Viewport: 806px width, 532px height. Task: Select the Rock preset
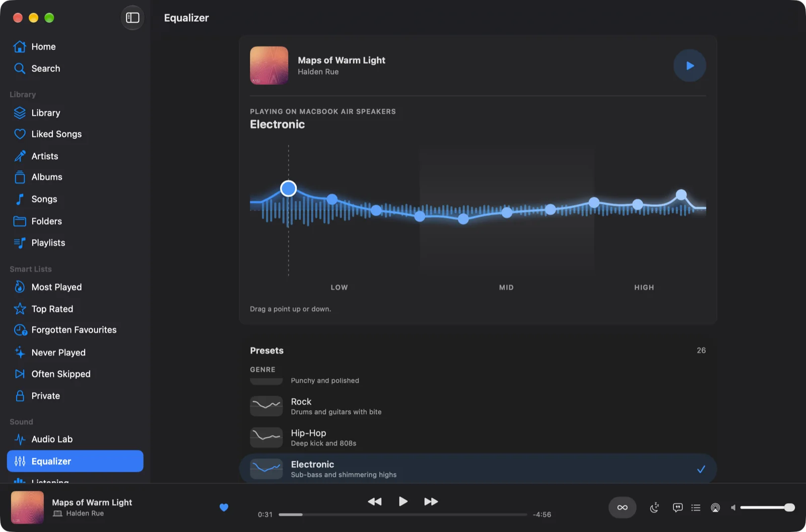coord(478,406)
